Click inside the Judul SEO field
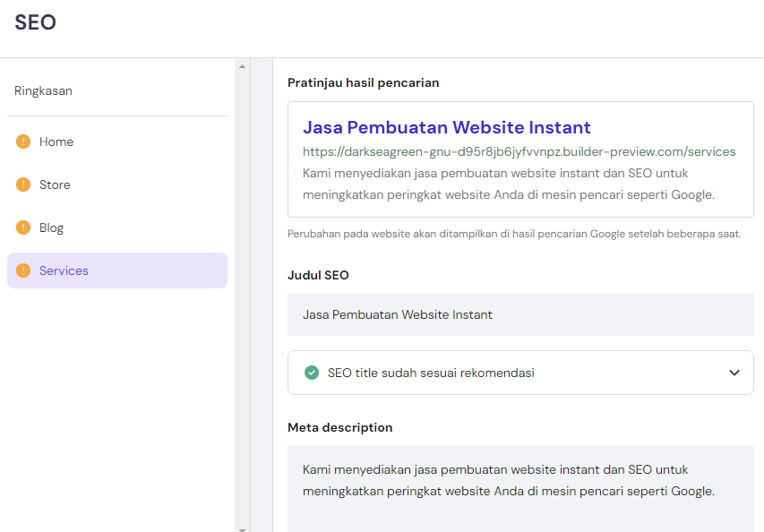 coord(519,314)
